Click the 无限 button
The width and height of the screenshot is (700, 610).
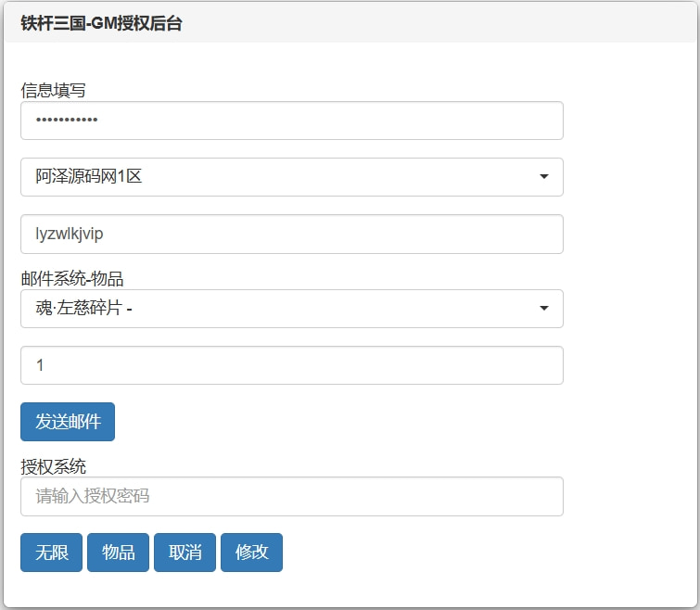click(x=51, y=553)
